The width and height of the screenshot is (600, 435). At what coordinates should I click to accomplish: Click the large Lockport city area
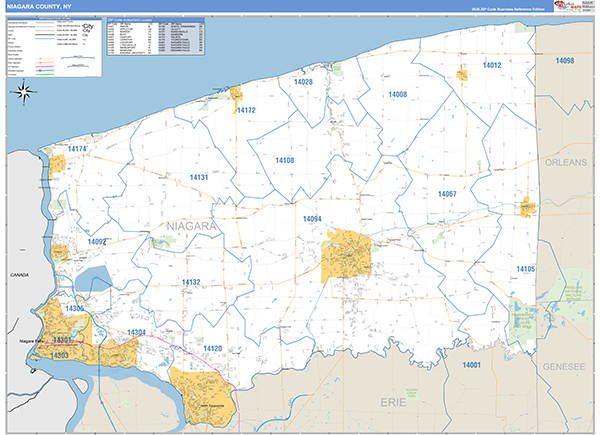click(346, 254)
